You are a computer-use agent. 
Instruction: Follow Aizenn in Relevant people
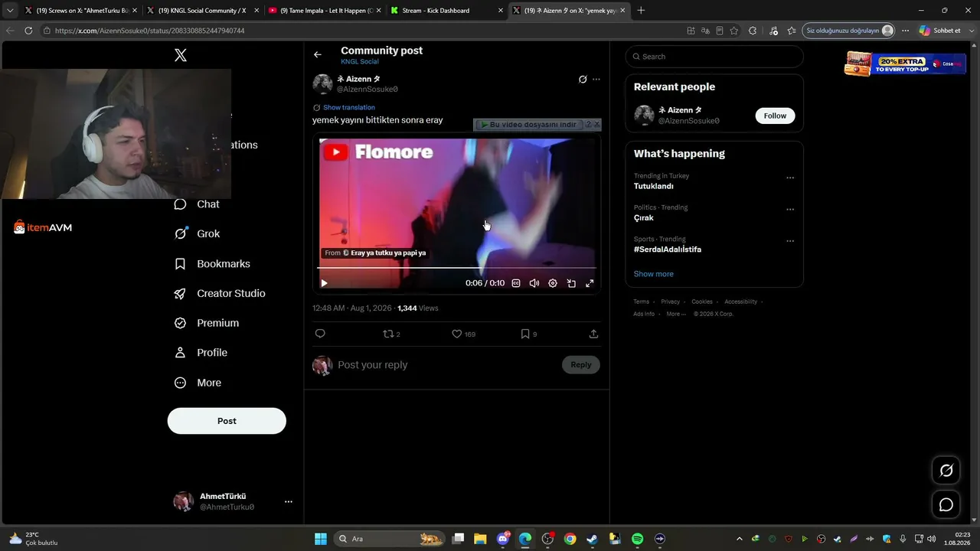[x=775, y=116]
